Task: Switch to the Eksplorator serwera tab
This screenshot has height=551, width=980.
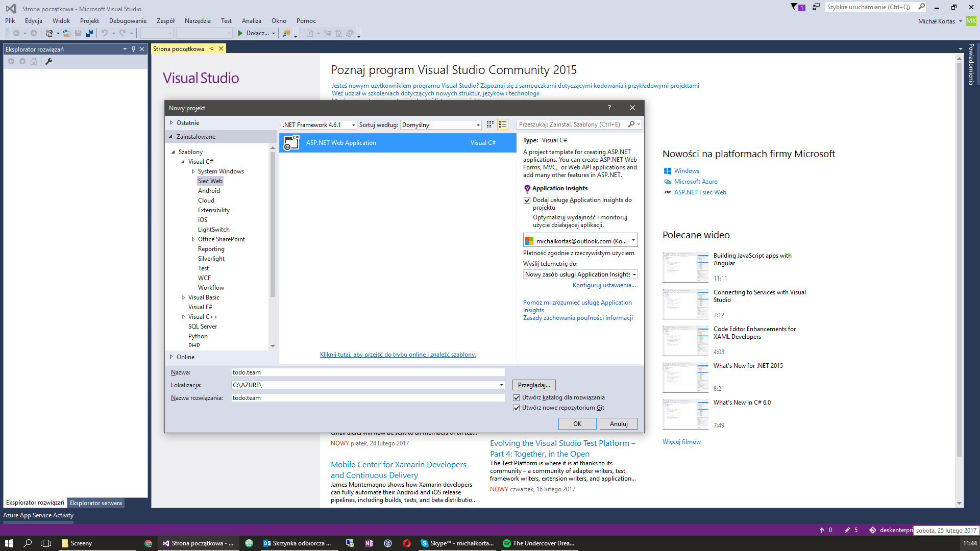Action: point(96,503)
